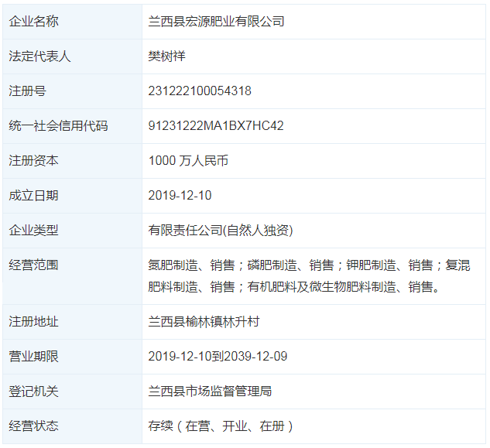Click credit code 91231222MA1BX7HC42
490x448 pixels.
pyautogui.click(x=216, y=126)
